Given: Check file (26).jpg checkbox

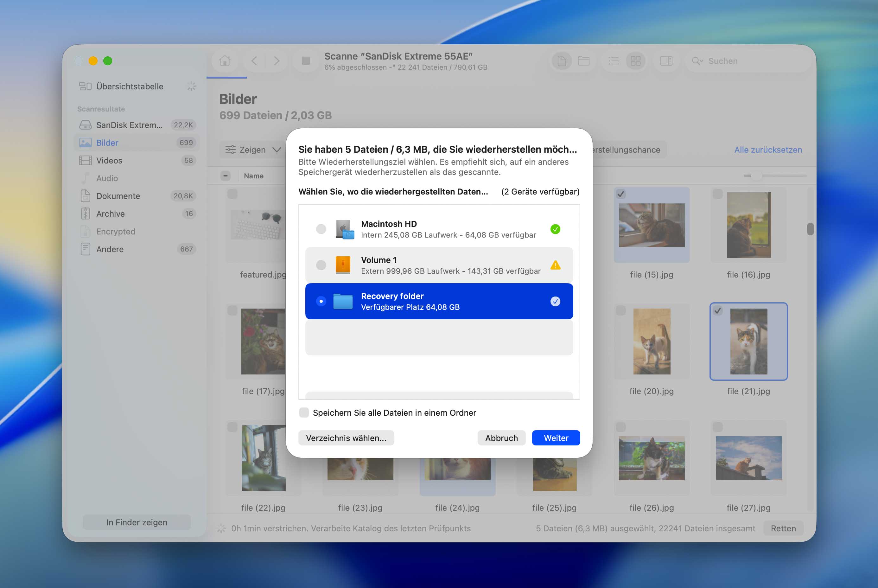Looking at the screenshot, I should coord(621,427).
